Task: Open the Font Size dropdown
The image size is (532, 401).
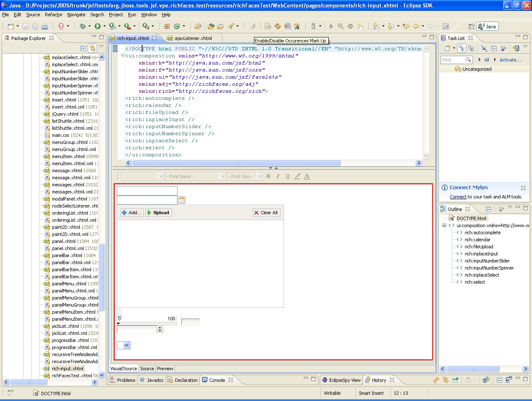Action: [x=260, y=176]
